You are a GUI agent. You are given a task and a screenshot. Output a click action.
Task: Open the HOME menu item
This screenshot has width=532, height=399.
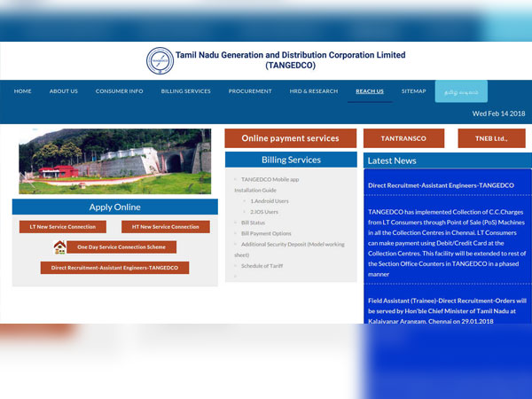click(x=23, y=91)
